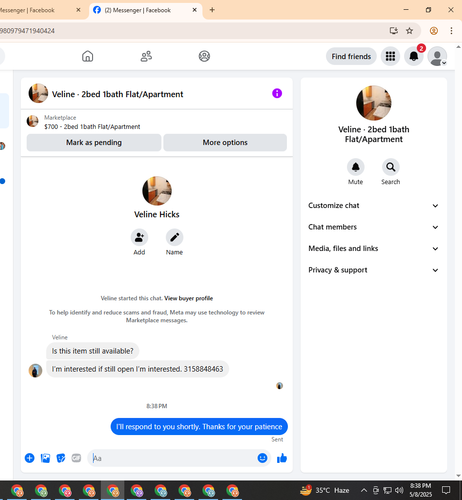The width and height of the screenshot is (462, 500).
Task: Click the sender avatar beside the interested message
Action: pos(35,370)
